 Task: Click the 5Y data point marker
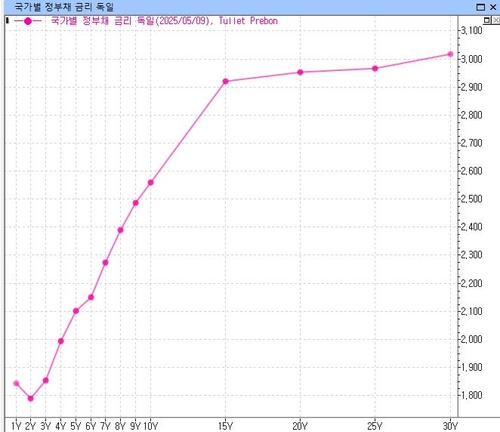pyautogui.click(x=76, y=311)
